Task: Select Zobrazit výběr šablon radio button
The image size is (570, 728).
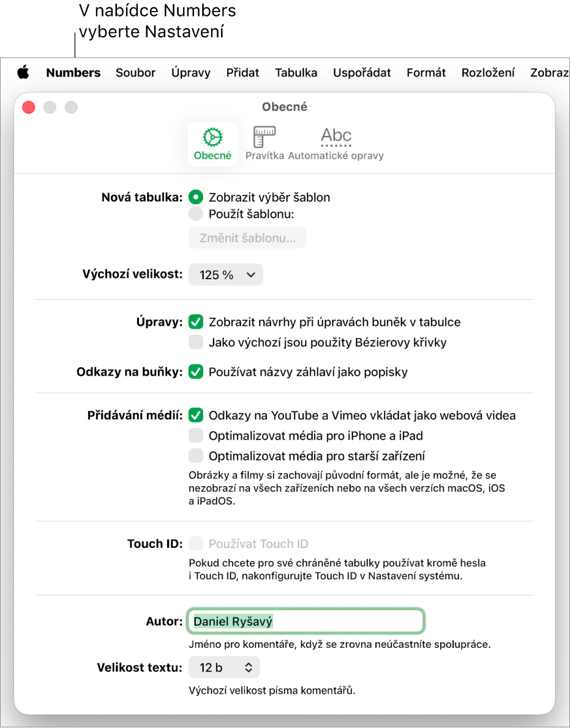Action: (x=196, y=197)
